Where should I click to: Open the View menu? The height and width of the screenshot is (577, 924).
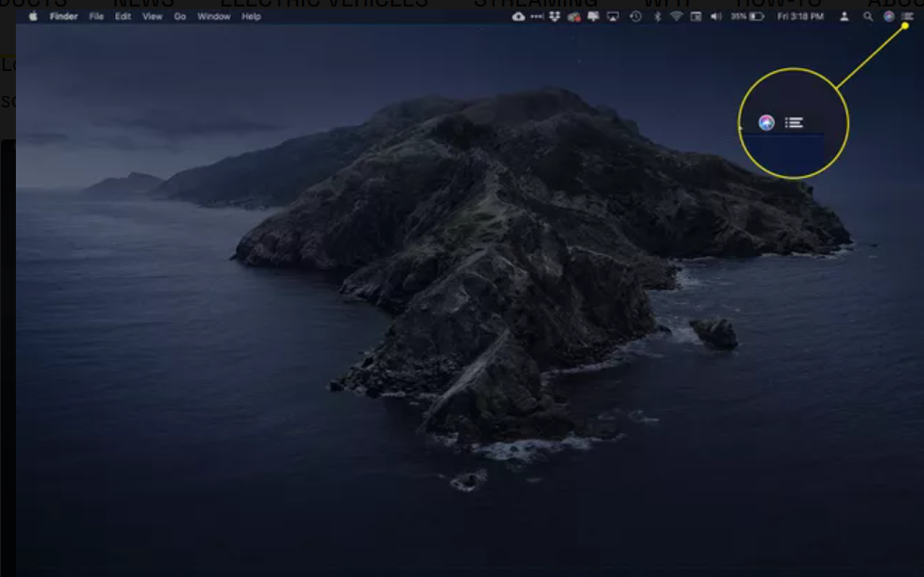point(152,17)
